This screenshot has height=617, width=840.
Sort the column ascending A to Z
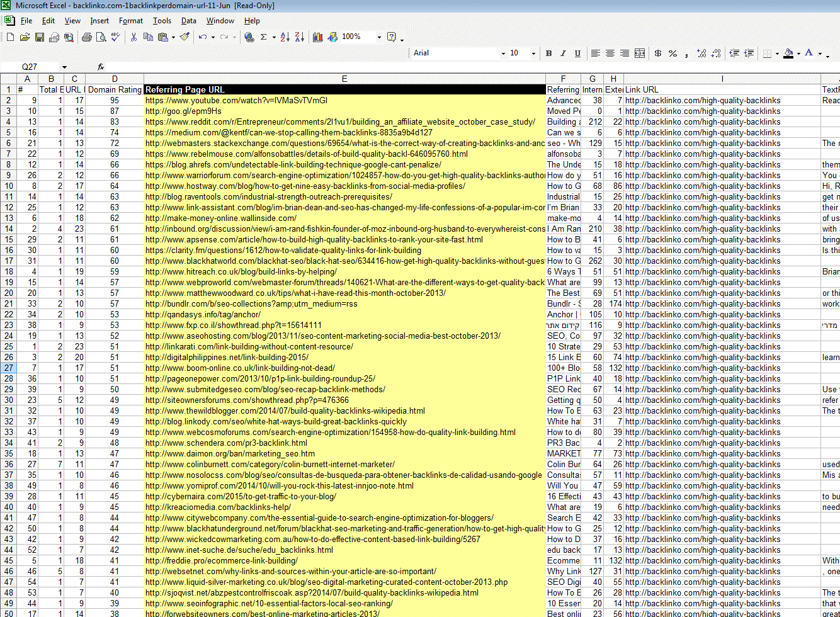pyautogui.click(x=285, y=37)
